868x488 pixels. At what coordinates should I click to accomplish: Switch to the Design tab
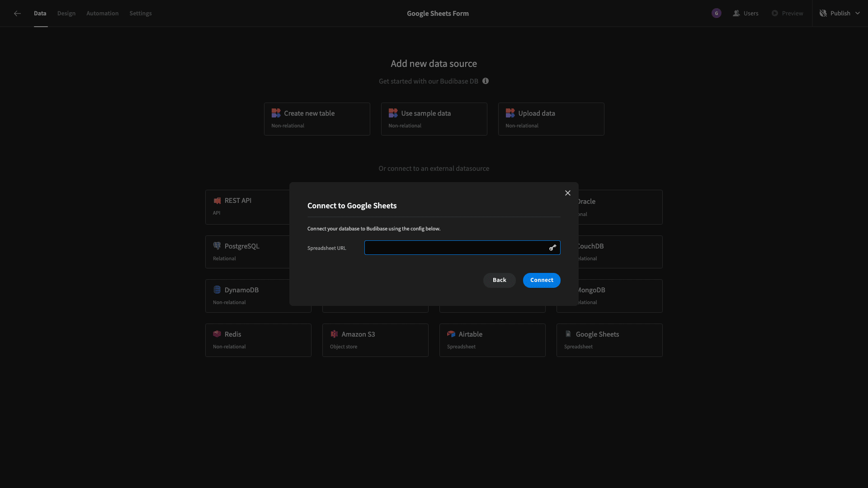pos(66,14)
